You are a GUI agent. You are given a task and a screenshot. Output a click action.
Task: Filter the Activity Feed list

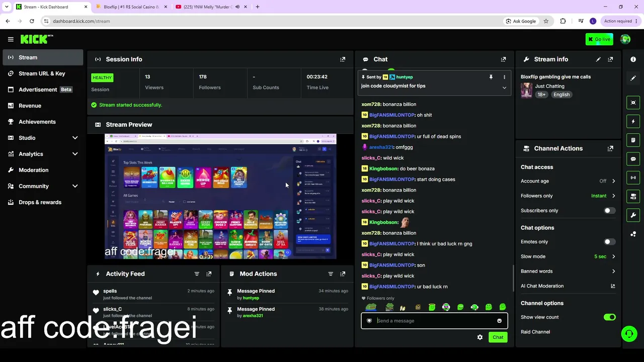tap(197, 274)
